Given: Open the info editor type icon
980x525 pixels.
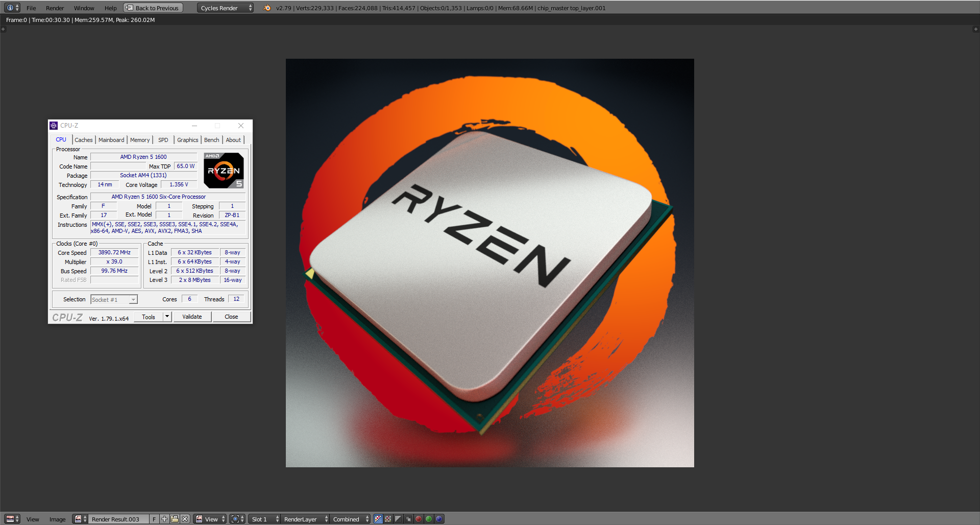Looking at the screenshot, I should 12,8.
